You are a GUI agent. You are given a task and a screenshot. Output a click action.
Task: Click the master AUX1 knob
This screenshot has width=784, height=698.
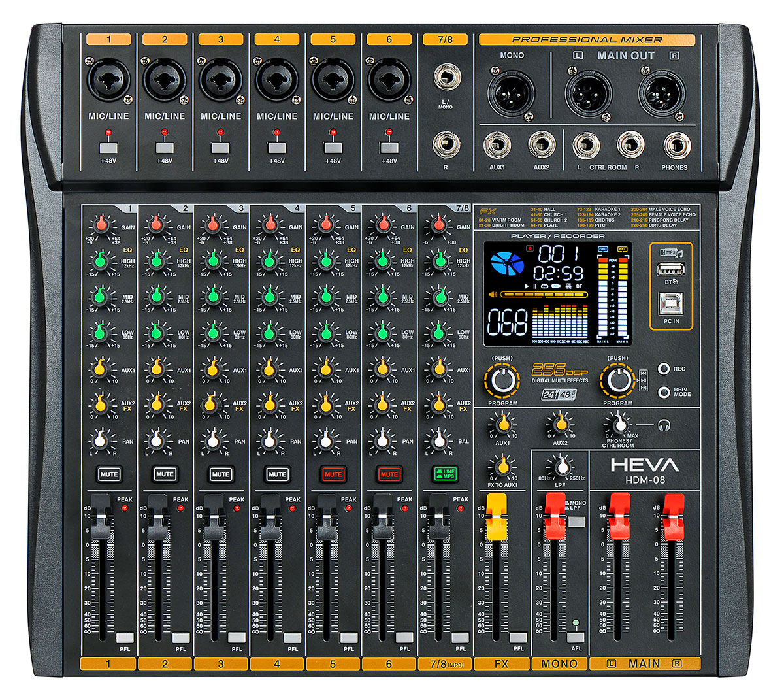pos(502,425)
